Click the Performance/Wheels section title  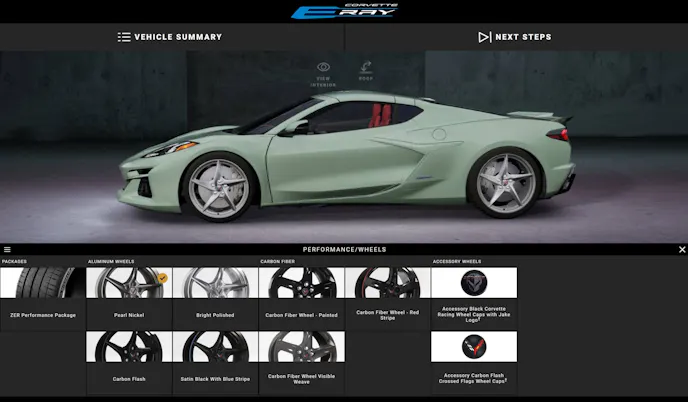344,250
